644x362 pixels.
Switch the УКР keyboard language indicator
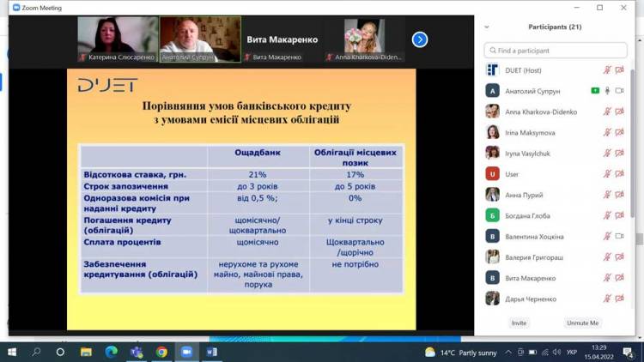[x=572, y=352]
